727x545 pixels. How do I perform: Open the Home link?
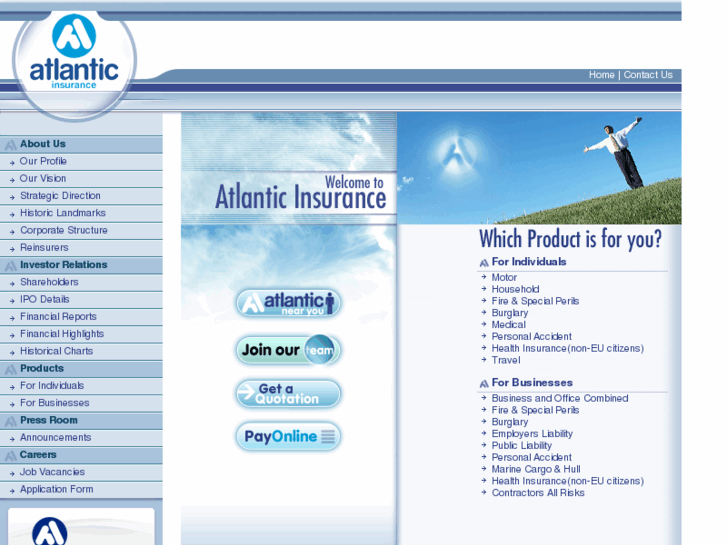pos(601,75)
